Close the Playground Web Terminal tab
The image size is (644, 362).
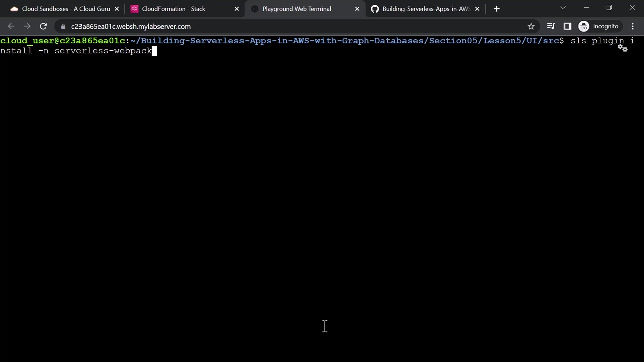[x=357, y=9]
